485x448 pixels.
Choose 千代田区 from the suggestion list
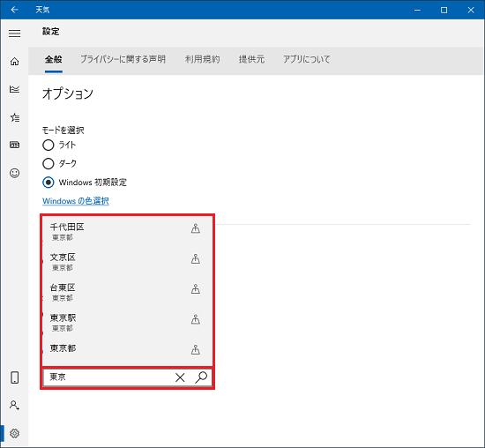coord(127,231)
